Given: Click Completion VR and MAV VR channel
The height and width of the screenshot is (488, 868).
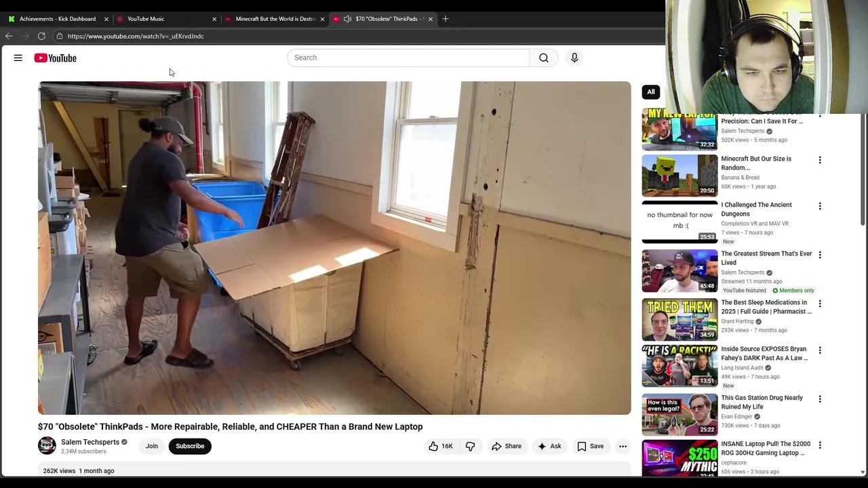Looking at the screenshot, I should click(x=755, y=224).
